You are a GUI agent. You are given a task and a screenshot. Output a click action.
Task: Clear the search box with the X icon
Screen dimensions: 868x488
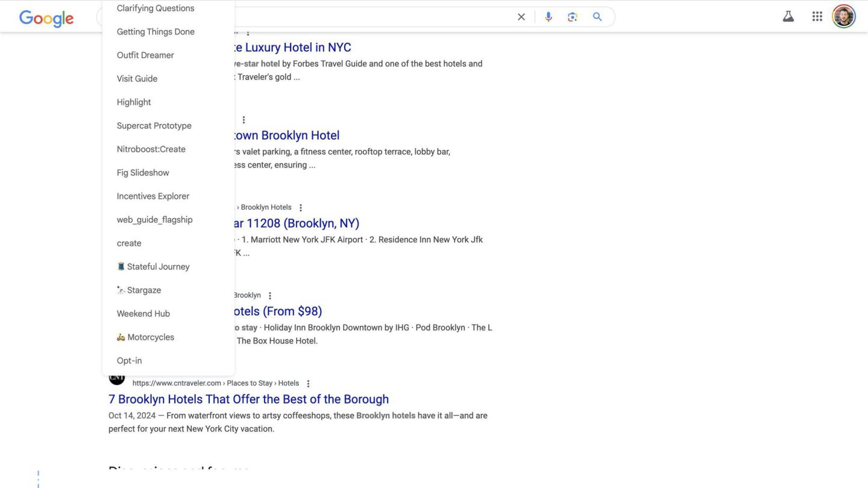521,17
